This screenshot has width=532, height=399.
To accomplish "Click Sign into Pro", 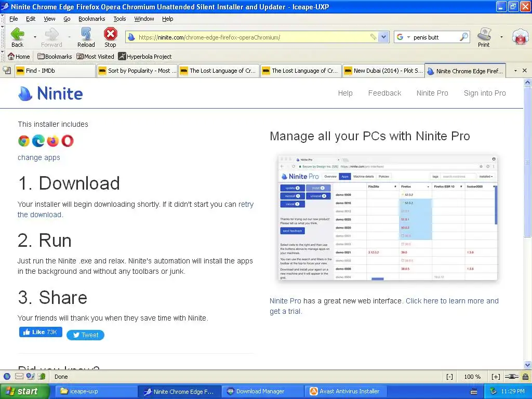I will pyautogui.click(x=485, y=93).
